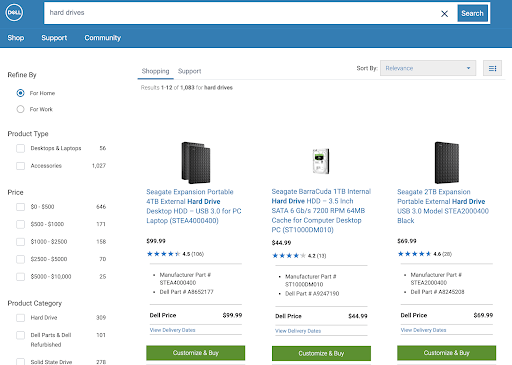The image size is (512, 365).
Task: Open the Seagate 4TB Expansion drive thumbnail
Action: click(196, 163)
